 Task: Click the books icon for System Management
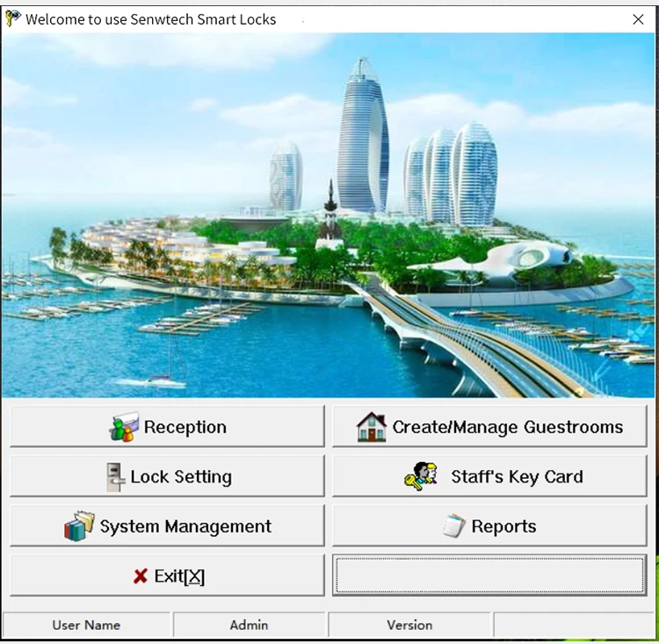tap(79, 526)
